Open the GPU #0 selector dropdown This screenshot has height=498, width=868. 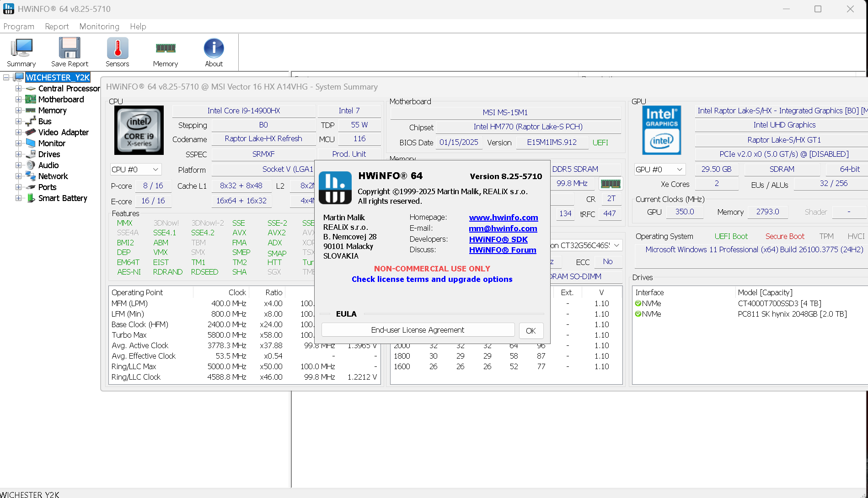click(x=659, y=170)
